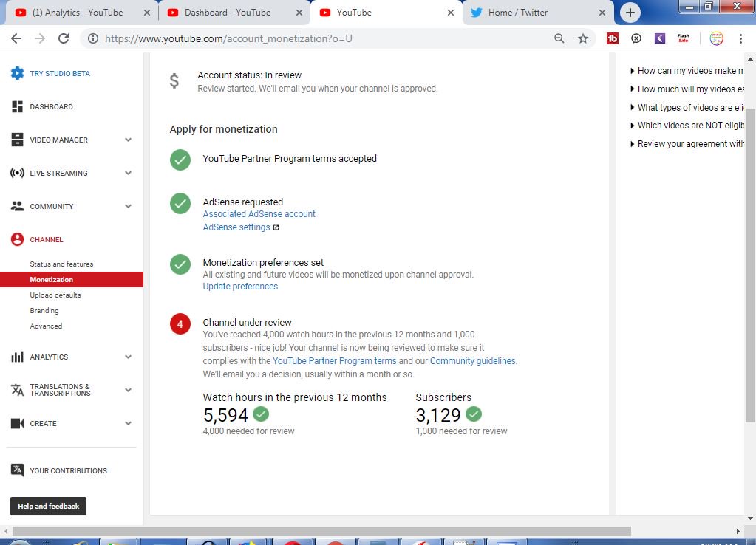The image size is (756, 545).
Task: Open Upload defaults under Channel
Action: pyautogui.click(x=55, y=295)
